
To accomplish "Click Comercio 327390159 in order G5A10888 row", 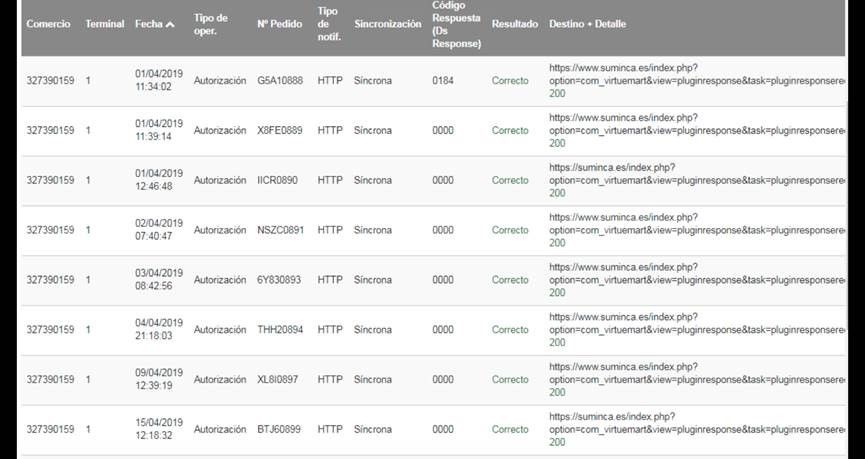I will (50, 81).
